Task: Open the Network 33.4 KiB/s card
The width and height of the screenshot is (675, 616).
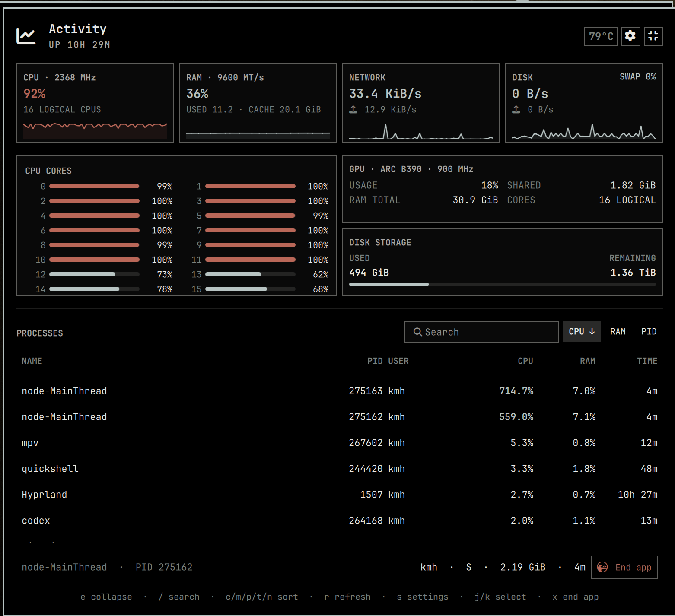Action: pyautogui.click(x=421, y=103)
